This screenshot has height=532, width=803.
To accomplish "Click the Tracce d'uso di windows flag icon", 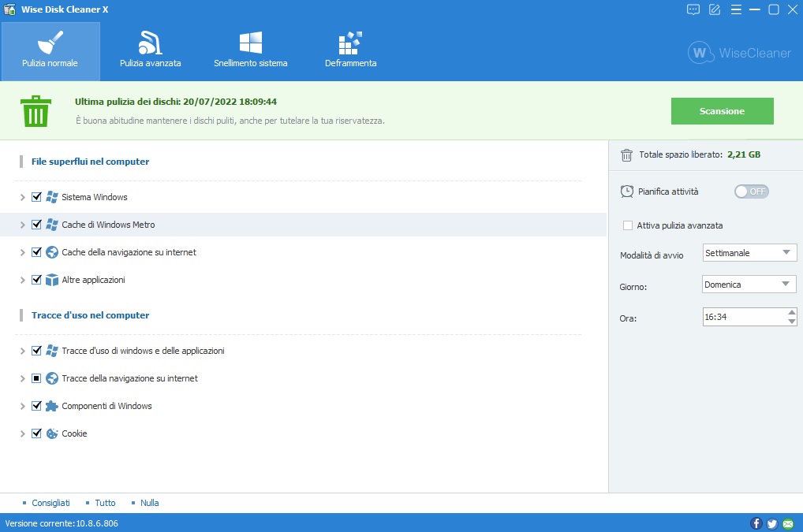I will (x=52, y=351).
